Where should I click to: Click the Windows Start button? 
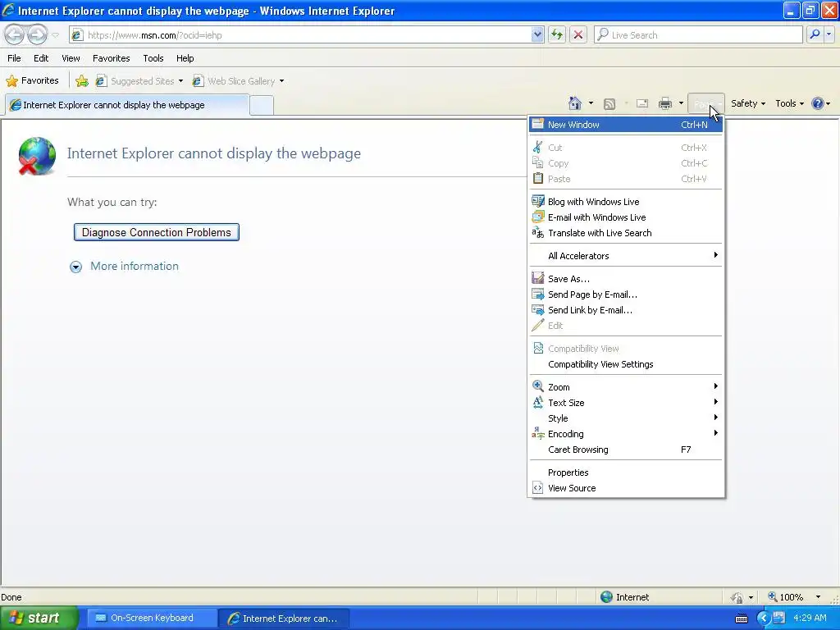39,618
